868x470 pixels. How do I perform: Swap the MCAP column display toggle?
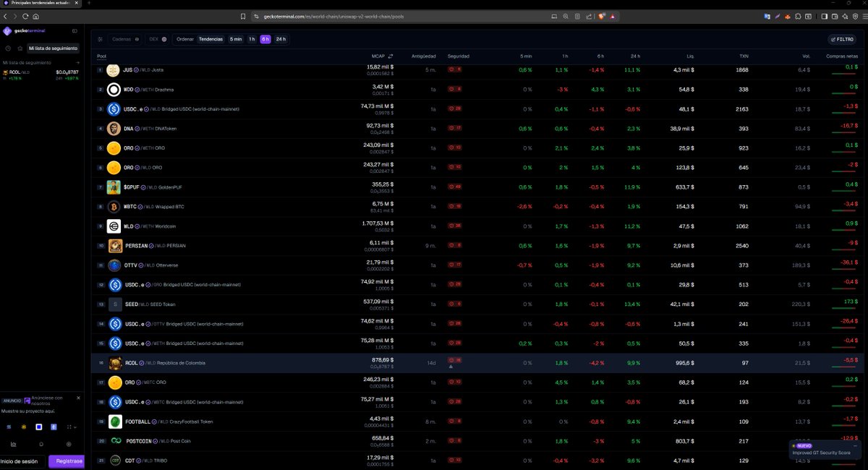[391, 56]
